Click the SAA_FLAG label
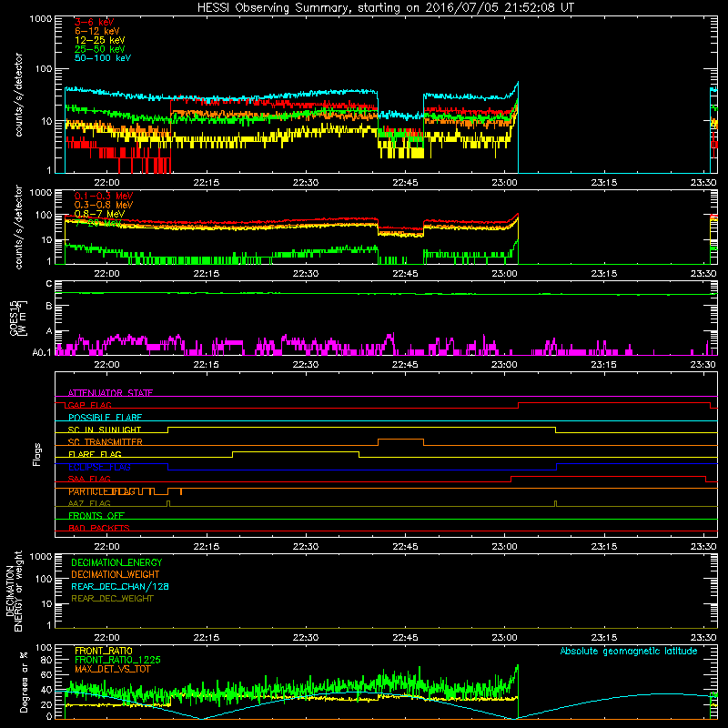The height and width of the screenshot is (728, 728). (x=89, y=479)
